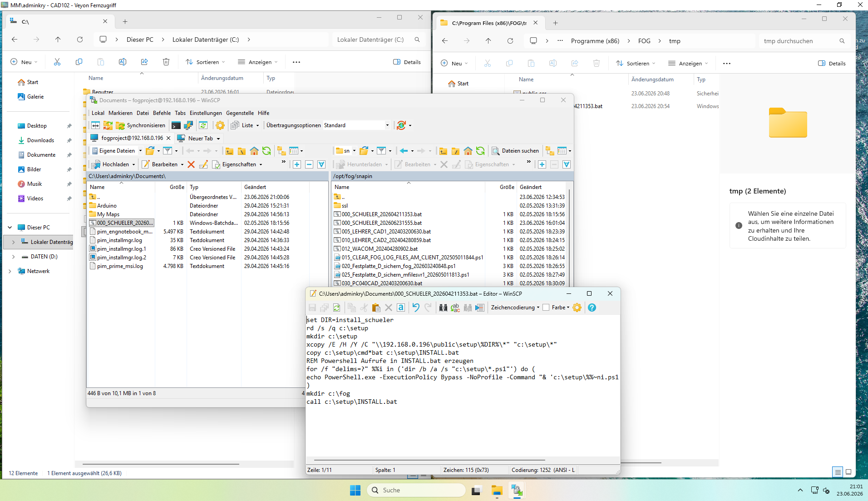Select 005_LEHRER_CAD1_202403200630.bat remote file
This screenshot has width=868, height=501.
pos(386,232)
